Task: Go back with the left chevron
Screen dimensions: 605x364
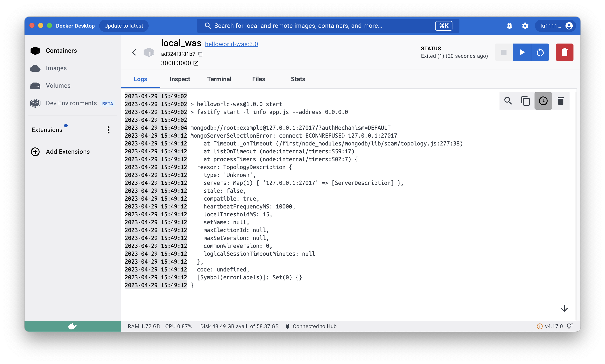Action: [x=134, y=52]
